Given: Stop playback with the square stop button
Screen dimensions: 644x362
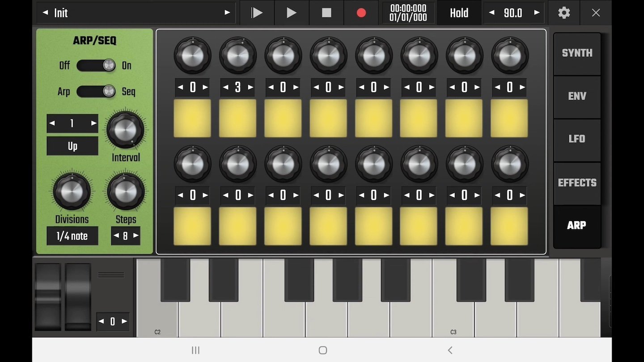Looking at the screenshot, I should pos(326,13).
